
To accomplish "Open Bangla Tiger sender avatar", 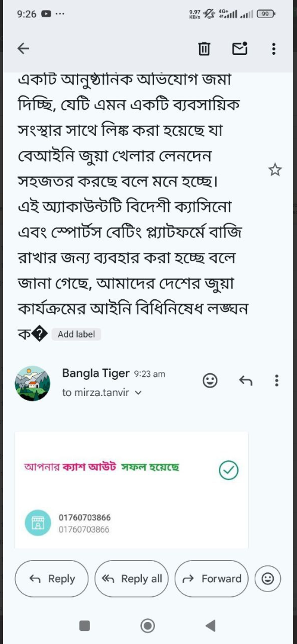I will click(32, 383).
